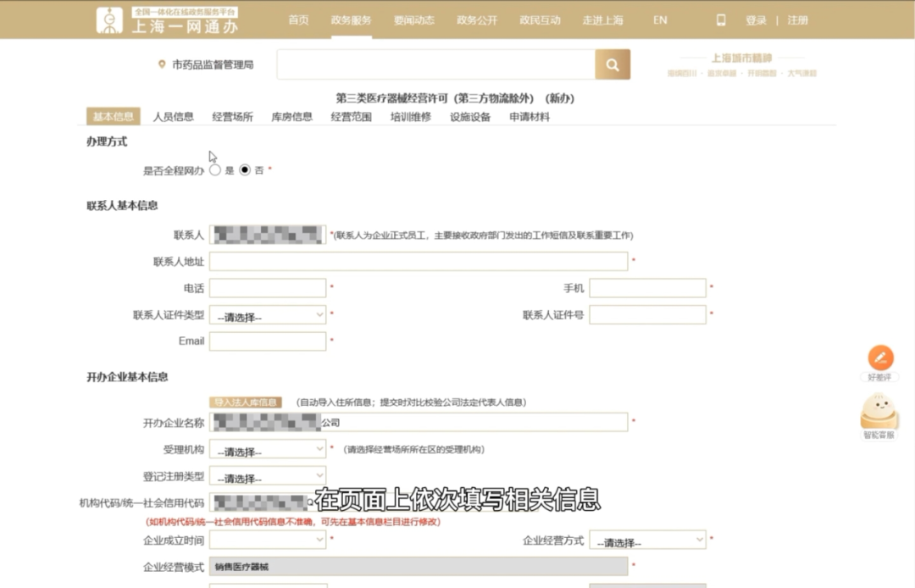This screenshot has width=915, height=588.
Task: Click the search magnifier icon button
Action: (x=613, y=64)
